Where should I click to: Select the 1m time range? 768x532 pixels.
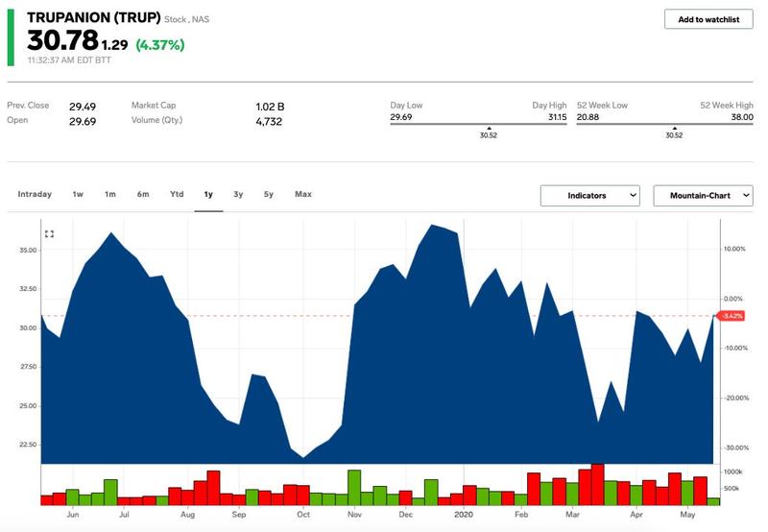pyautogui.click(x=110, y=194)
